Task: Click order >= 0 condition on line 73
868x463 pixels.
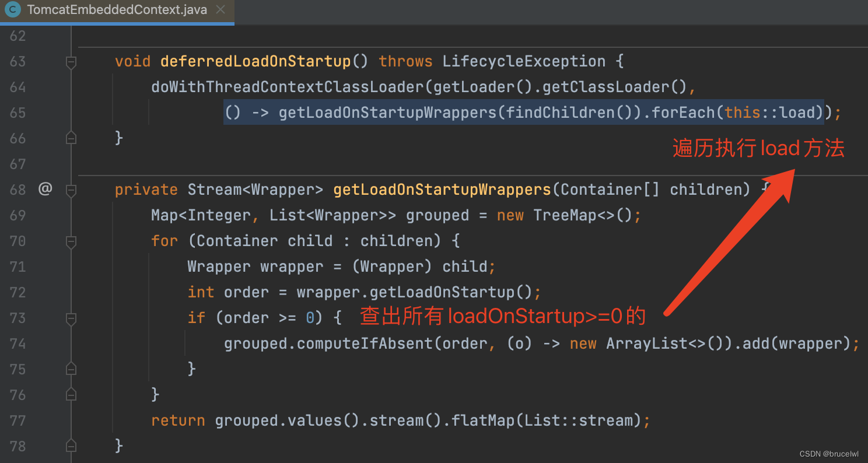Action: click(x=269, y=318)
